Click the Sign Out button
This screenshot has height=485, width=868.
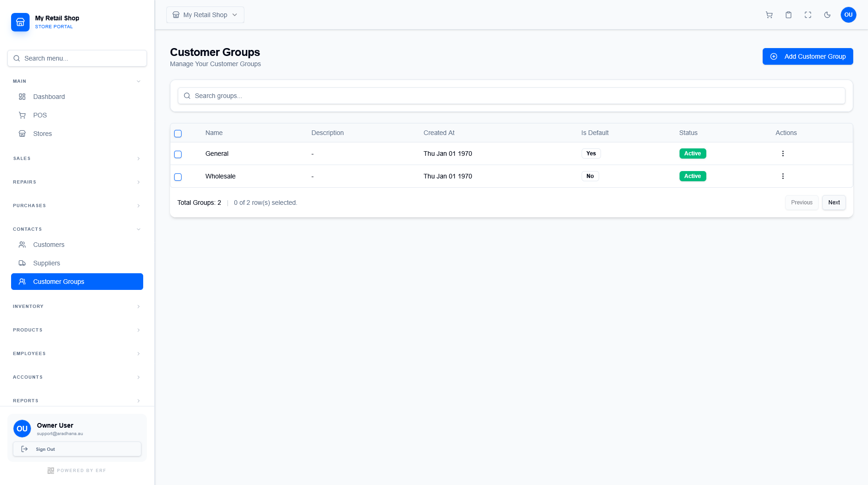(77, 449)
